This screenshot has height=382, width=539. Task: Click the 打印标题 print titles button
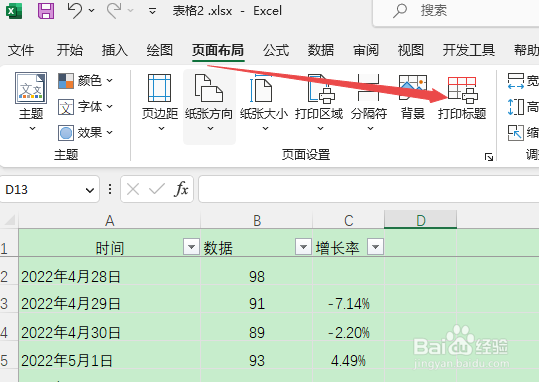coord(462,98)
